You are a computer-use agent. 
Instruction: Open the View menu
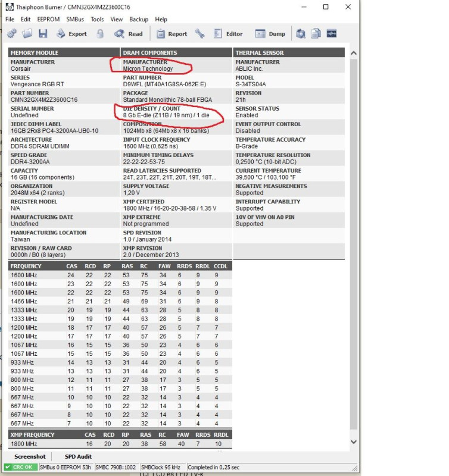pos(116,20)
